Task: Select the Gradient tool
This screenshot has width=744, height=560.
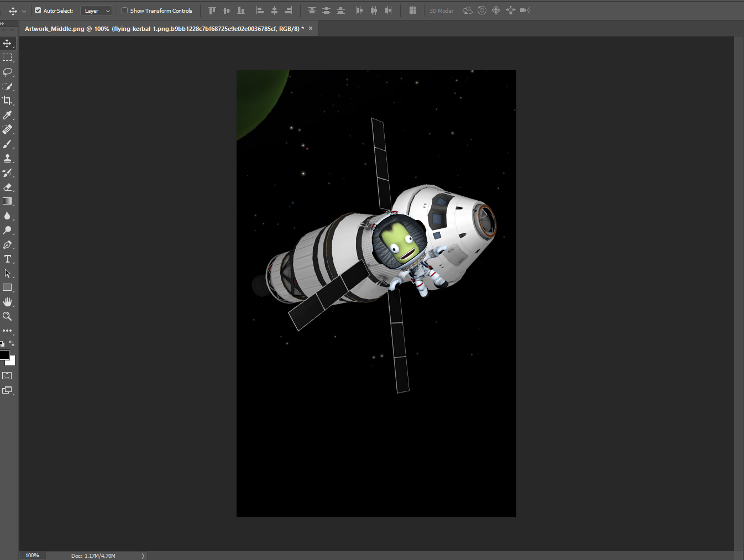Action: click(7, 201)
